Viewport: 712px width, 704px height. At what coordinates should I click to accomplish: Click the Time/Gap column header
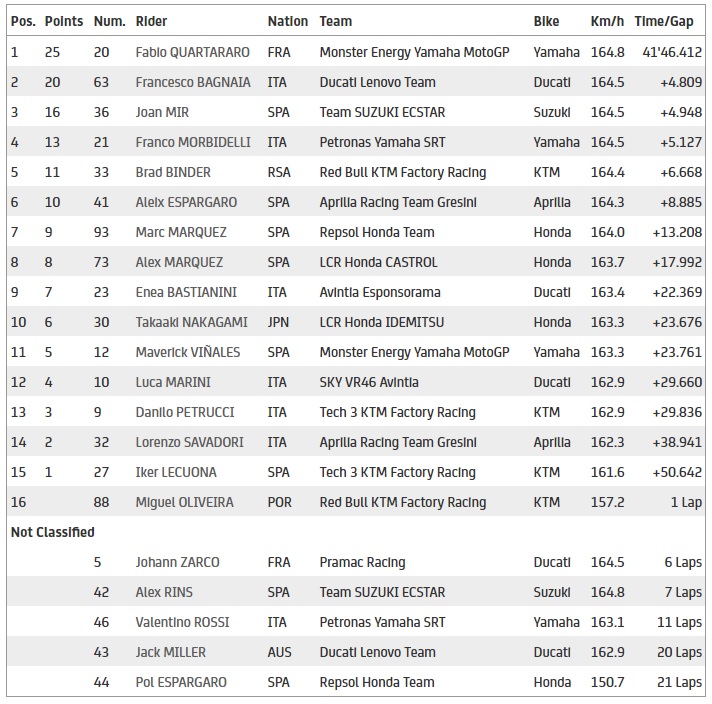click(x=668, y=21)
